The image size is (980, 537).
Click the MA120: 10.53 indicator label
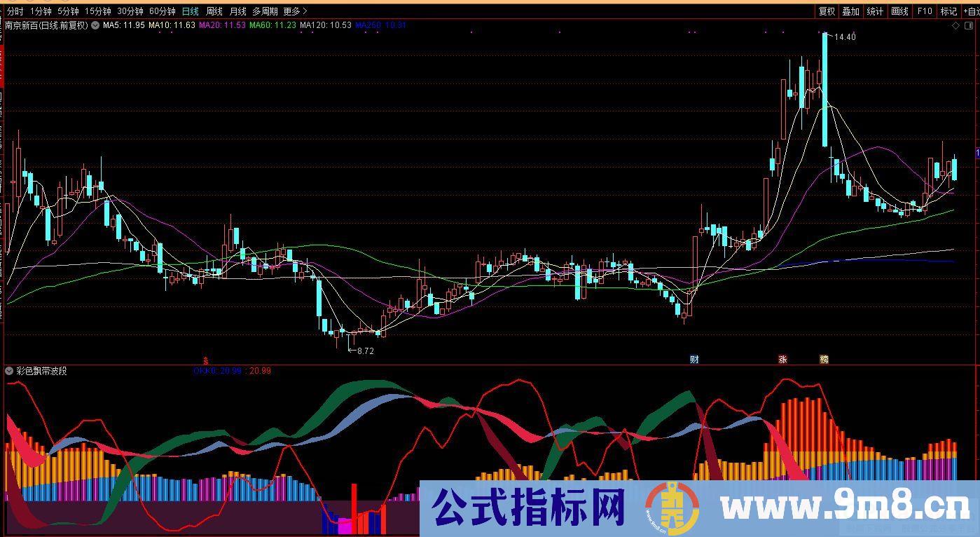click(326, 25)
